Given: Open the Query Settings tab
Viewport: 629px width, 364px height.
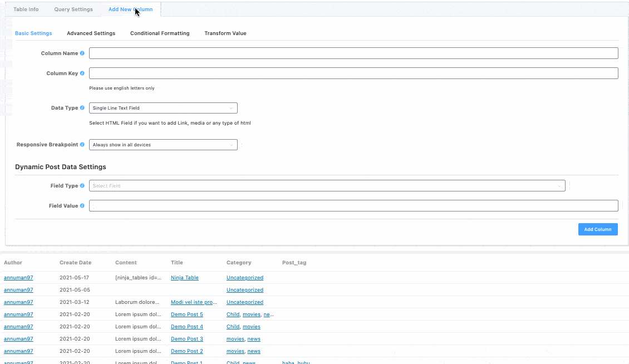Looking at the screenshot, I should click(x=73, y=9).
